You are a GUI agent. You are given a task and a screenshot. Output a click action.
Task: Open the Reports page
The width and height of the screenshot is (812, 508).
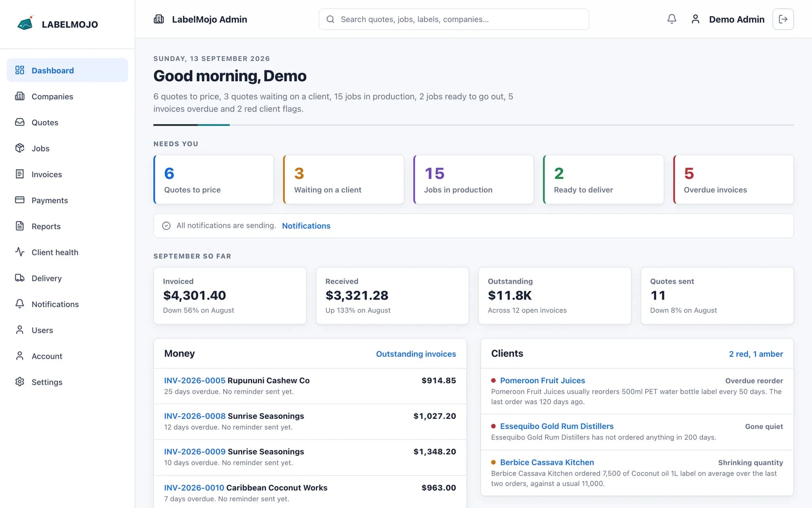click(67, 226)
